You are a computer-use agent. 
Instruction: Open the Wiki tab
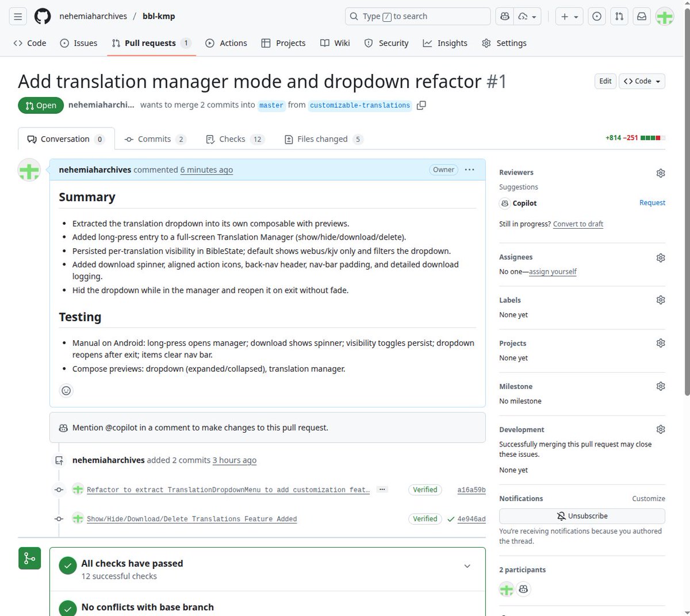(x=335, y=43)
